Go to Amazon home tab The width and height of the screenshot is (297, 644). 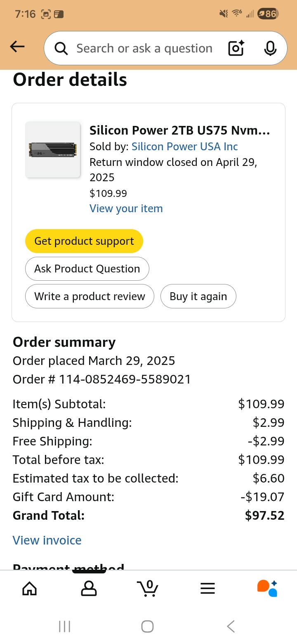point(29,588)
